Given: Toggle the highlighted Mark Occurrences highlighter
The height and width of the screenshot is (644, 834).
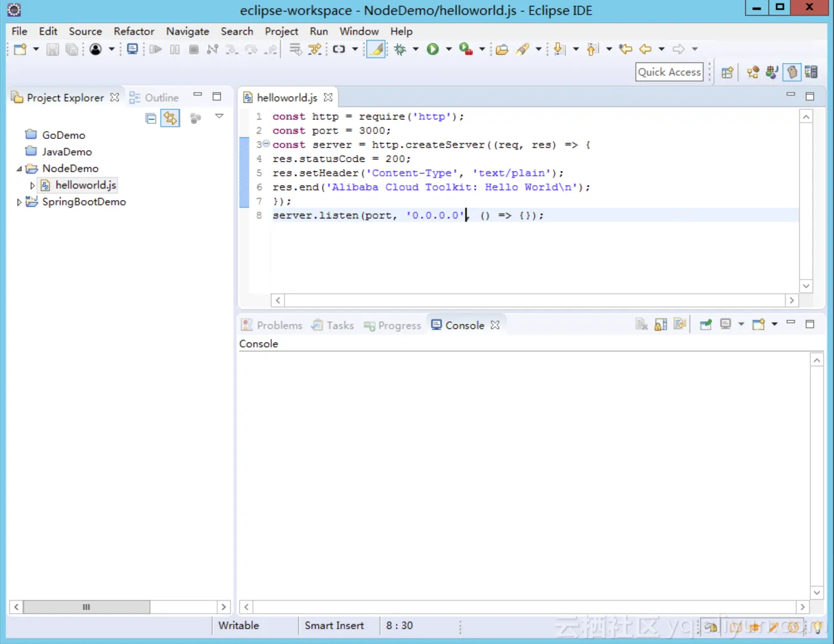Looking at the screenshot, I should coord(376,49).
